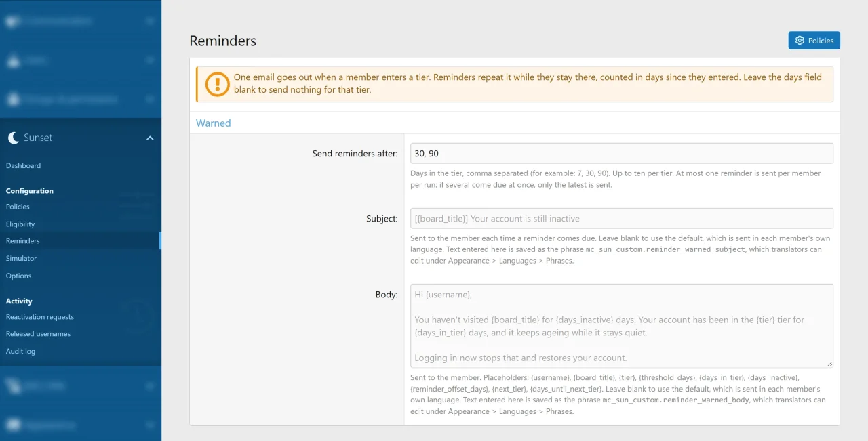
Task: Open Policies via the gear button
Action: [814, 41]
